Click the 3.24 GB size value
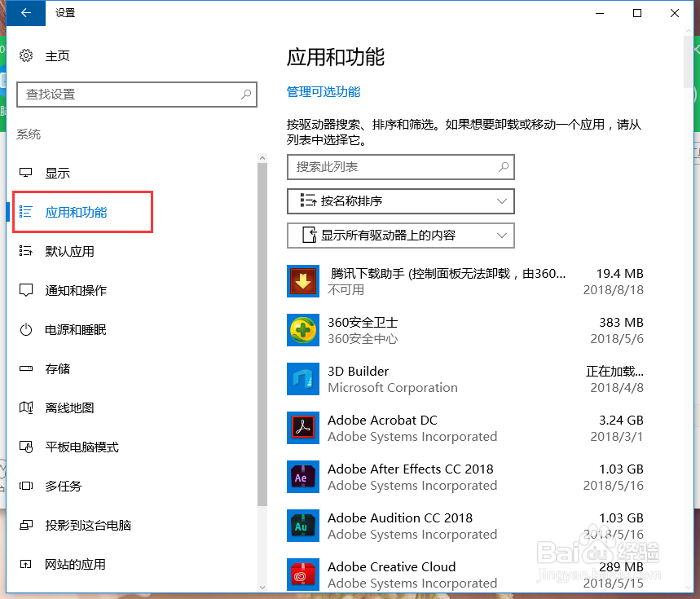 pyautogui.click(x=621, y=420)
